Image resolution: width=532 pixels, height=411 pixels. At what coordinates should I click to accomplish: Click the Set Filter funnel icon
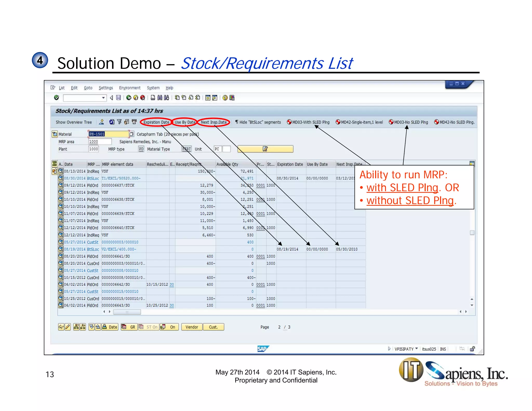click(119, 122)
